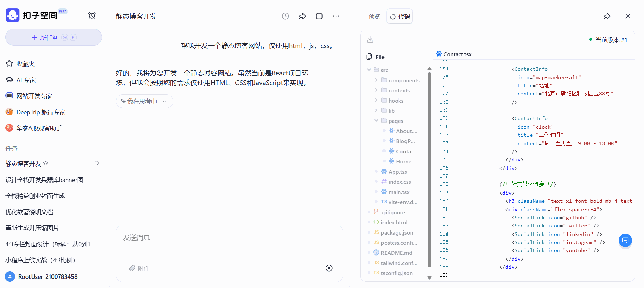The height and width of the screenshot is (288, 644).
Task: Select 华泰A股观察助手
Action: [x=34, y=128]
